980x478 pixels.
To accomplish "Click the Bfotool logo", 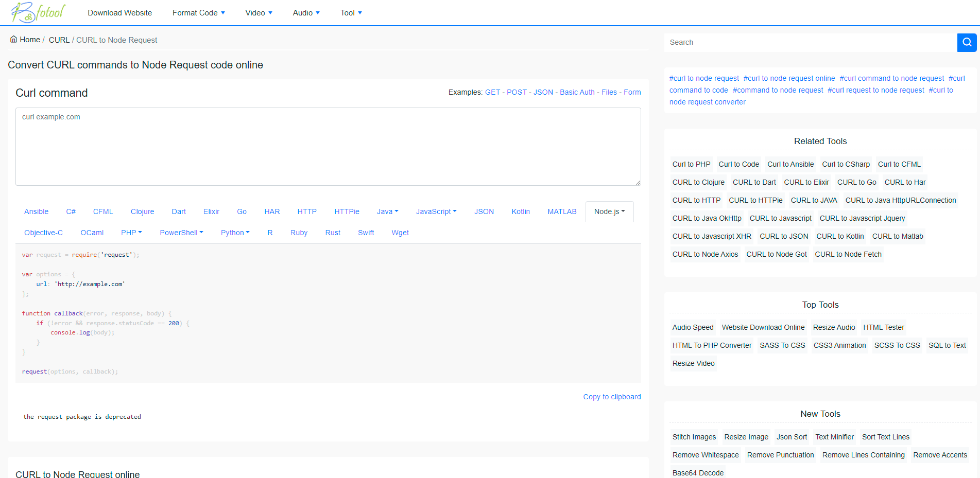I will coord(39,12).
